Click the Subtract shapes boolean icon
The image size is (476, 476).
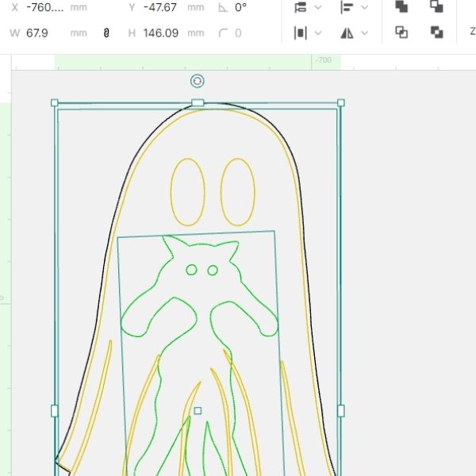tap(436, 6)
